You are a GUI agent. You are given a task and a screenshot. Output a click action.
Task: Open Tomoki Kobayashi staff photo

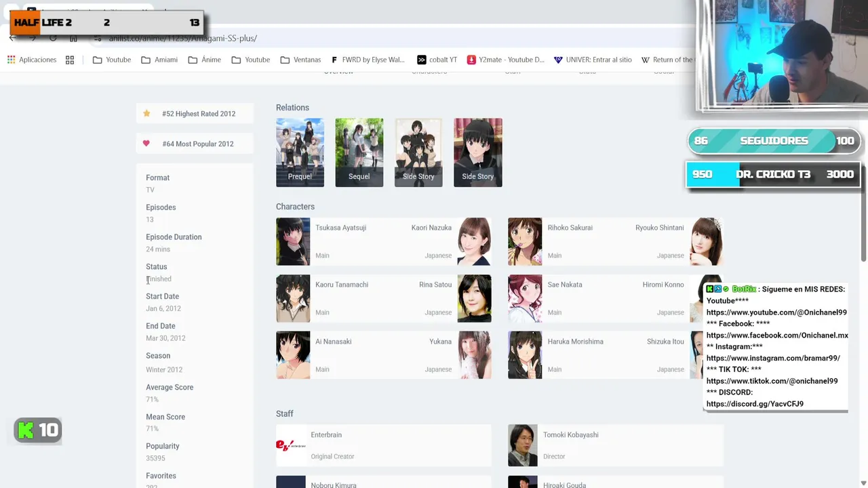pyautogui.click(x=523, y=445)
